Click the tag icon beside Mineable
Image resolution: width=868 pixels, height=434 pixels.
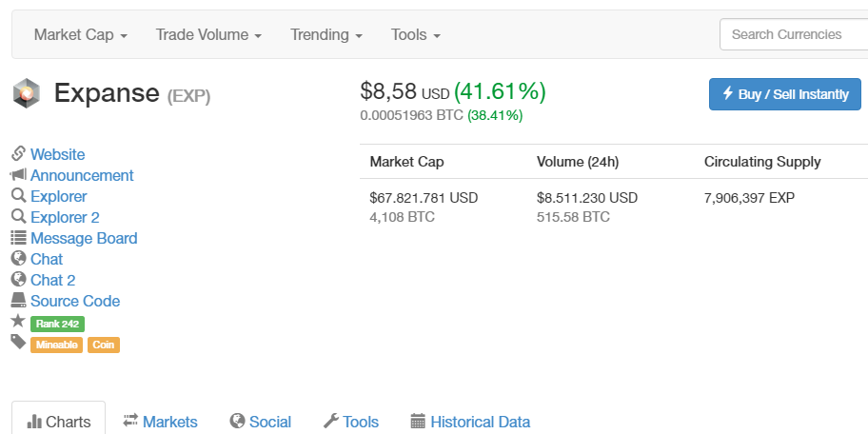pyautogui.click(x=18, y=343)
